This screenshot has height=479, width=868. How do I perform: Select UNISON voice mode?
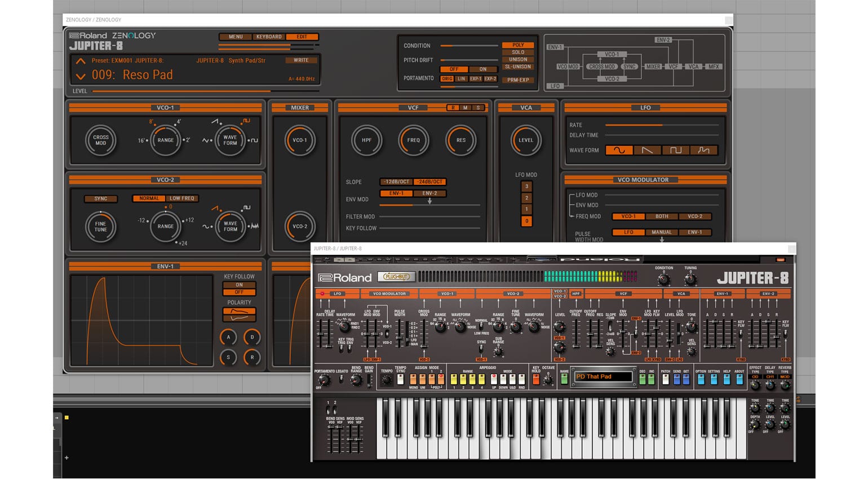point(518,59)
